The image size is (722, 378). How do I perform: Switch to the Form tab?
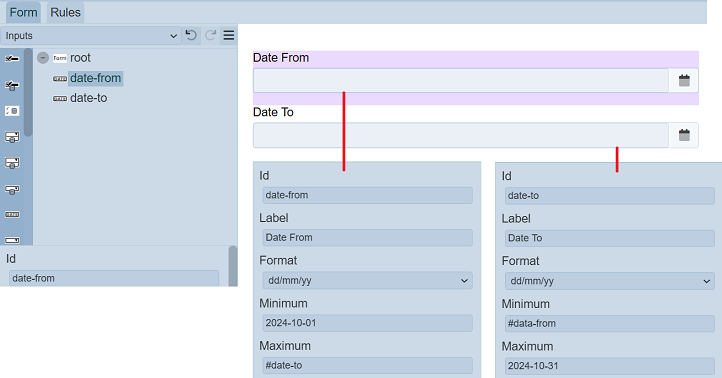click(x=23, y=12)
